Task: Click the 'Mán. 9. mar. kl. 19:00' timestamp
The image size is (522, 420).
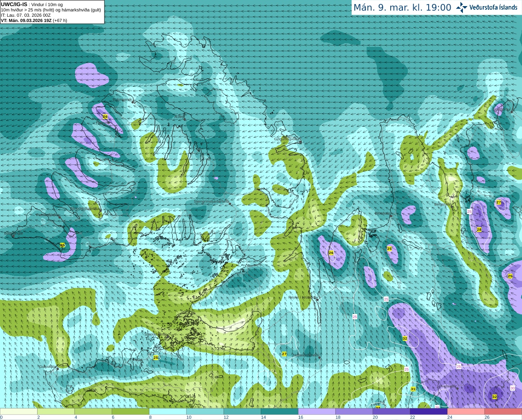Action: tap(402, 8)
